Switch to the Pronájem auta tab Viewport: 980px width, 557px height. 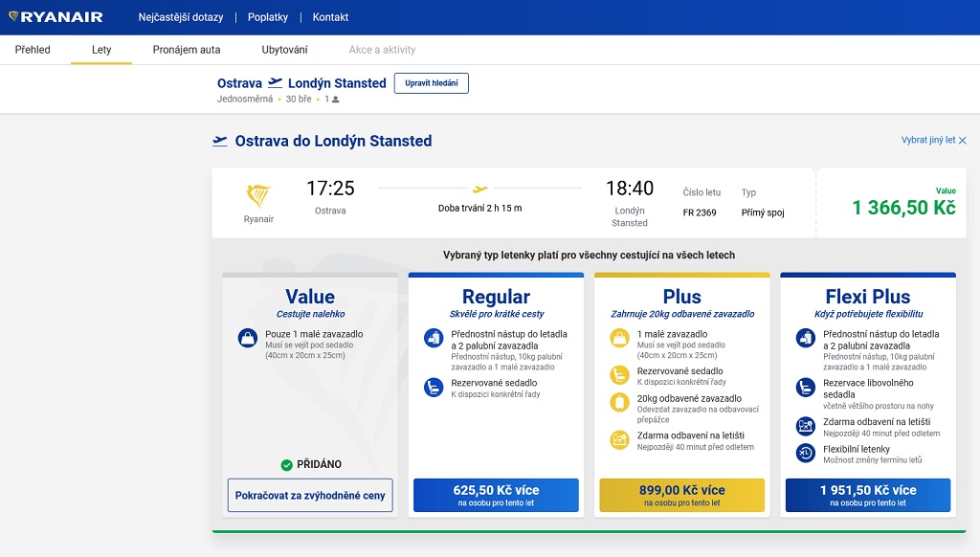click(x=187, y=50)
